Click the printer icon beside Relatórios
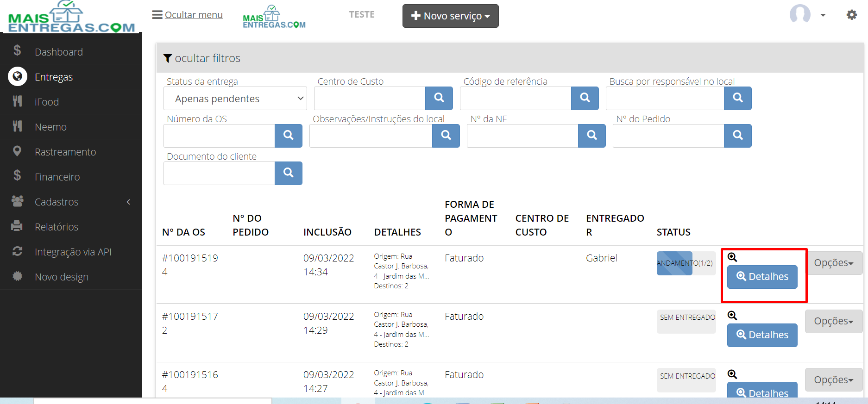This screenshot has height=404, width=868. [17, 226]
